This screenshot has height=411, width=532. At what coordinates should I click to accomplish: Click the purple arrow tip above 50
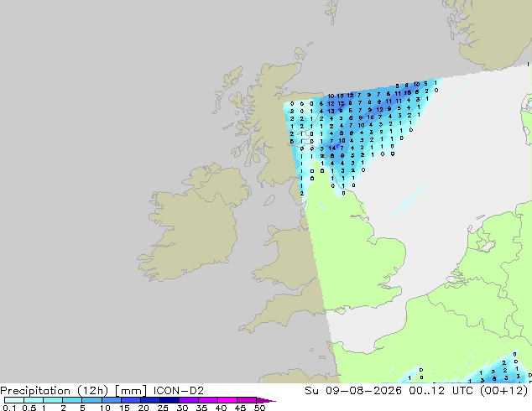point(266,400)
